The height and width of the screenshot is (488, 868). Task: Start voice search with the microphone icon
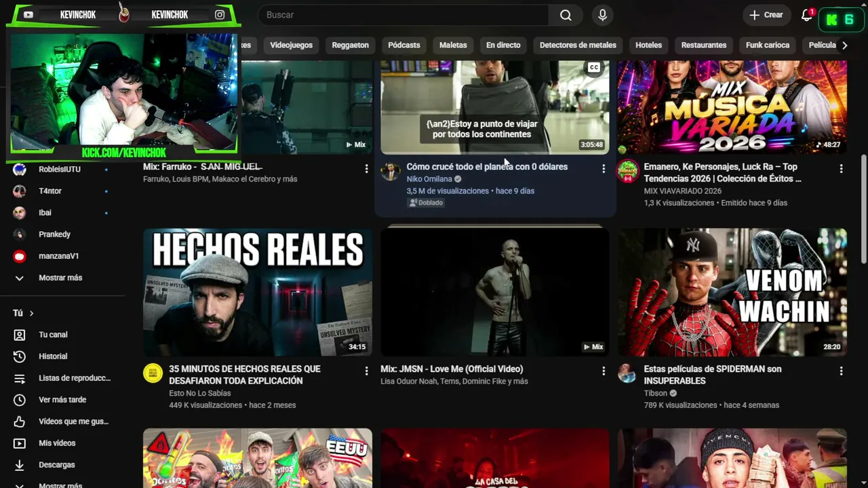[602, 15]
